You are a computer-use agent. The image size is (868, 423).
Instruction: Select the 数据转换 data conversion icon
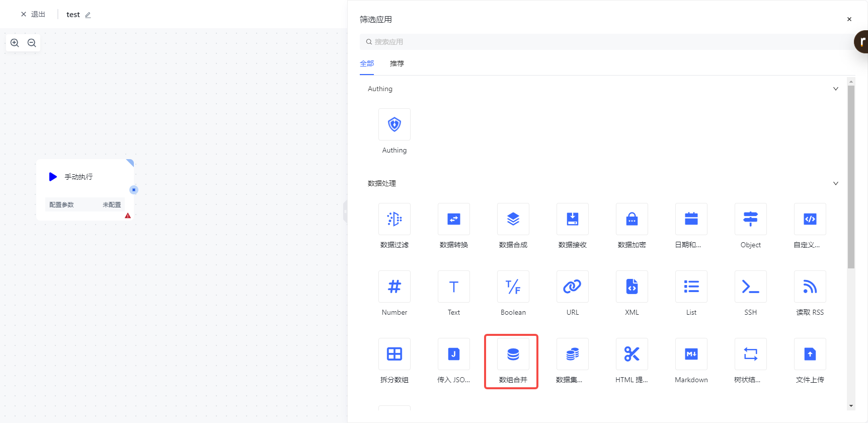(x=453, y=219)
